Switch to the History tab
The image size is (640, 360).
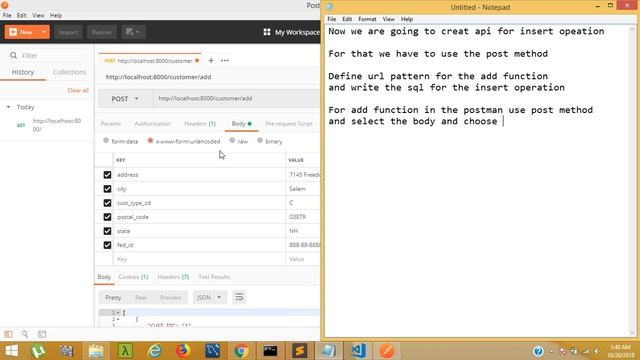tap(23, 72)
